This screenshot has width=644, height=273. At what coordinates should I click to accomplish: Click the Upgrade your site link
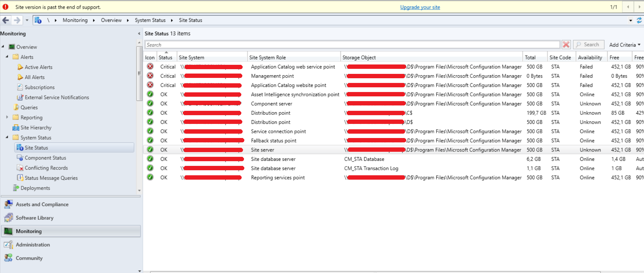(420, 7)
